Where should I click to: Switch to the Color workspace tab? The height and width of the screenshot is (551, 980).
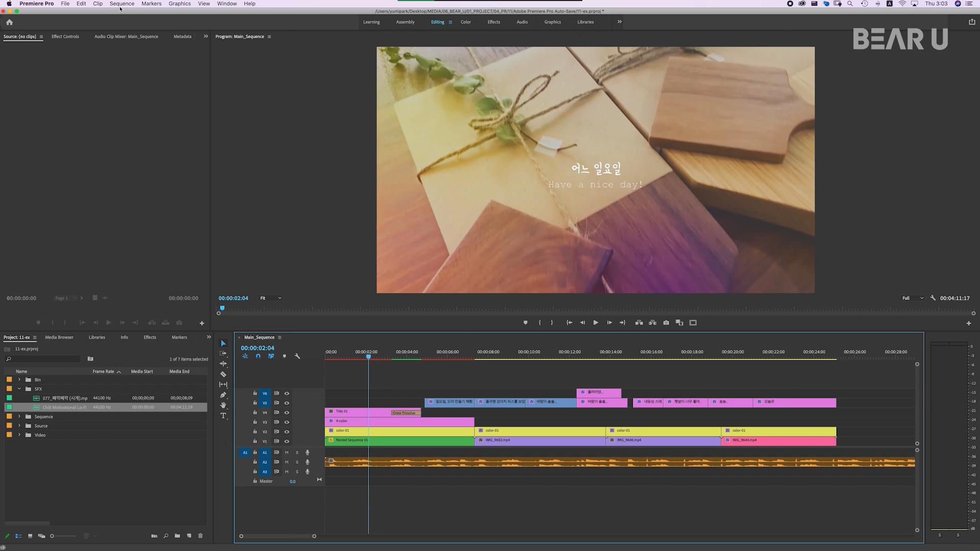click(x=465, y=22)
